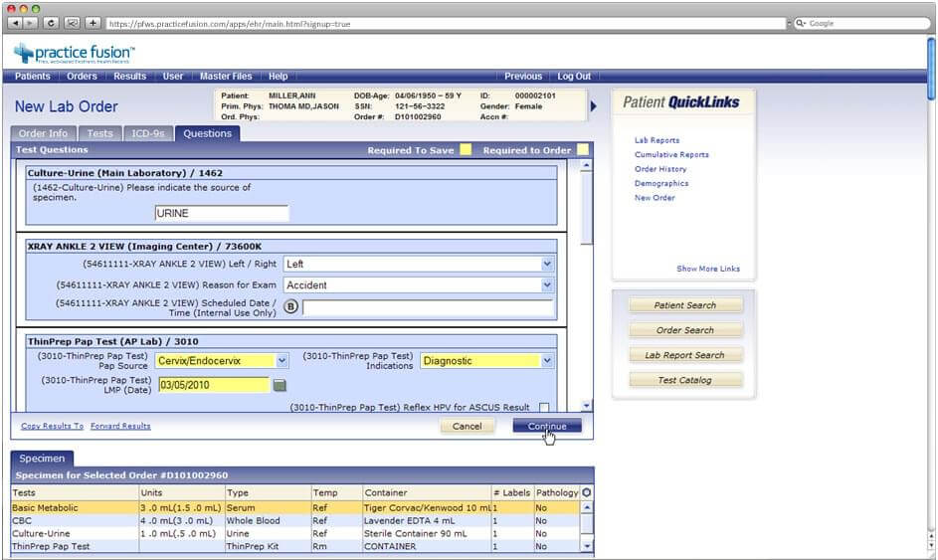Viewport: 938px width, 560px height.
Task: Click the blue arrow beside patient info banner
Action: coord(594,105)
